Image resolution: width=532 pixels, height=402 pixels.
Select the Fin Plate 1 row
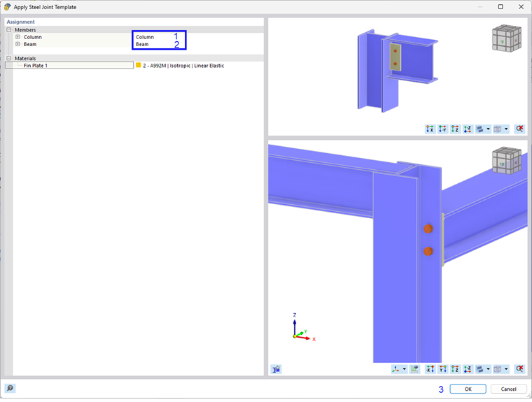tap(69, 66)
